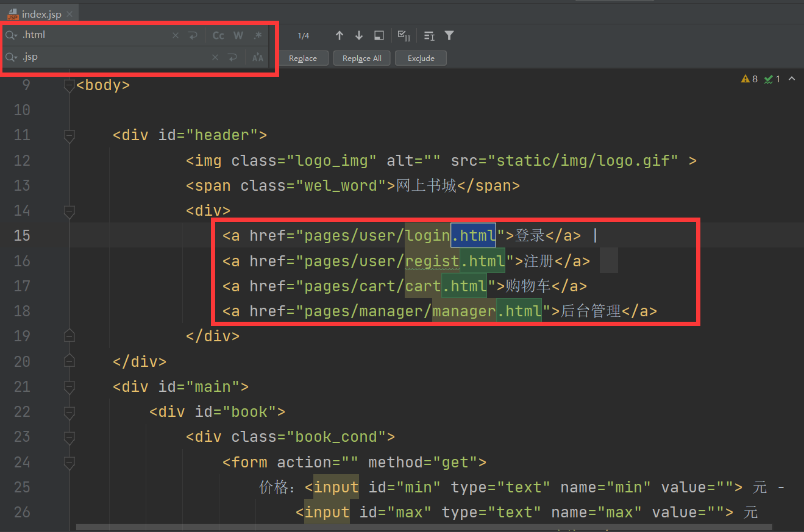Click logo_img class value
This screenshot has width=804, height=532.
(336, 160)
